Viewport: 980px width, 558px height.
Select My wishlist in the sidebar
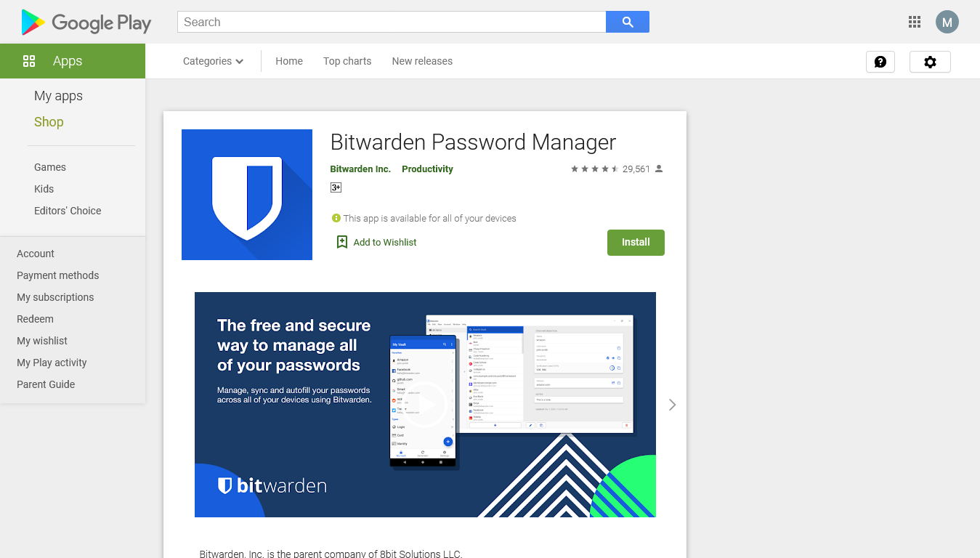[42, 341]
